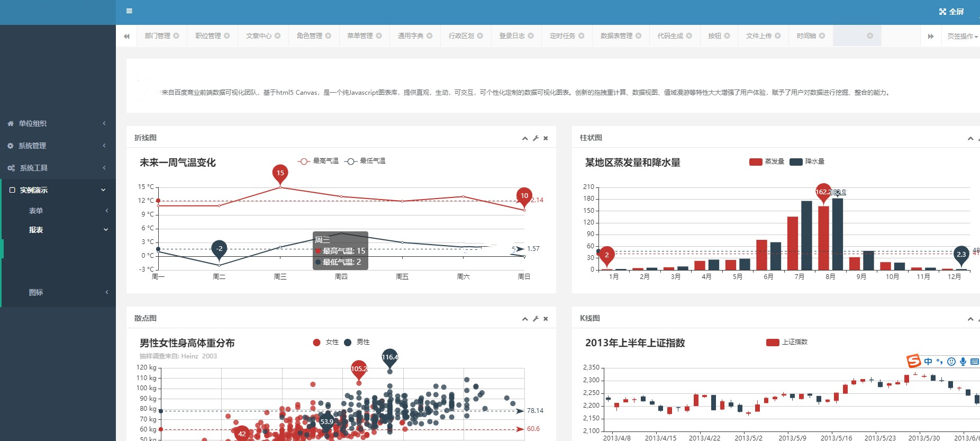Image resolution: width=980 pixels, height=441 pixels.
Task: Expand the 系统工具 sidebar menu
Action: point(58,168)
